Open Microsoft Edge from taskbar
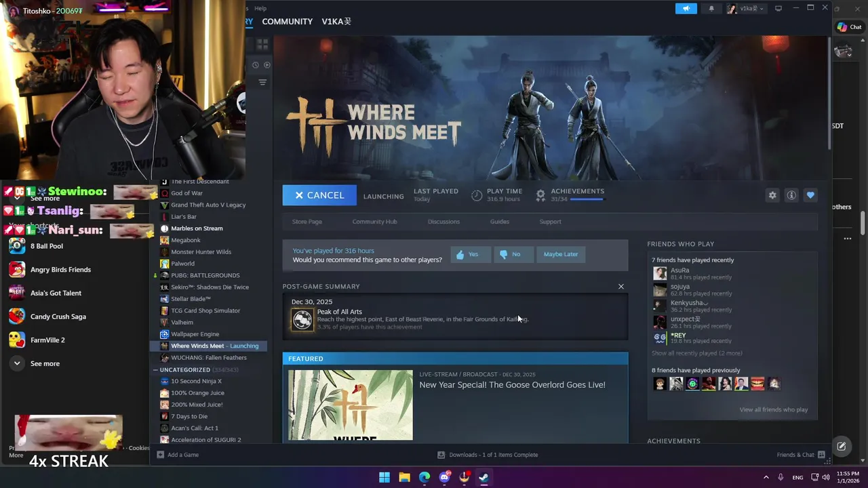This screenshot has width=868, height=488. pyautogui.click(x=425, y=477)
